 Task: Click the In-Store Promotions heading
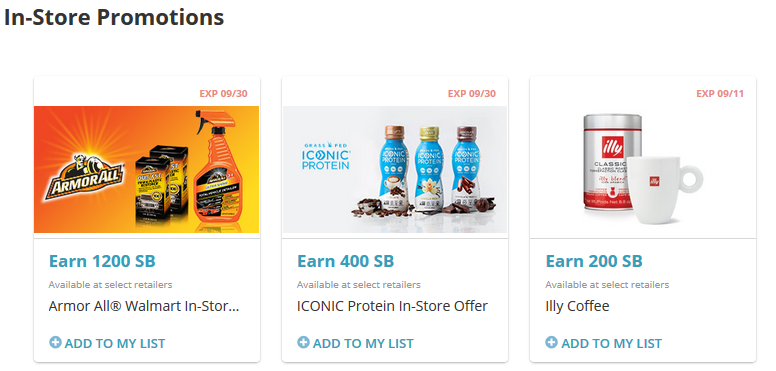pyautogui.click(x=114, y=17)
